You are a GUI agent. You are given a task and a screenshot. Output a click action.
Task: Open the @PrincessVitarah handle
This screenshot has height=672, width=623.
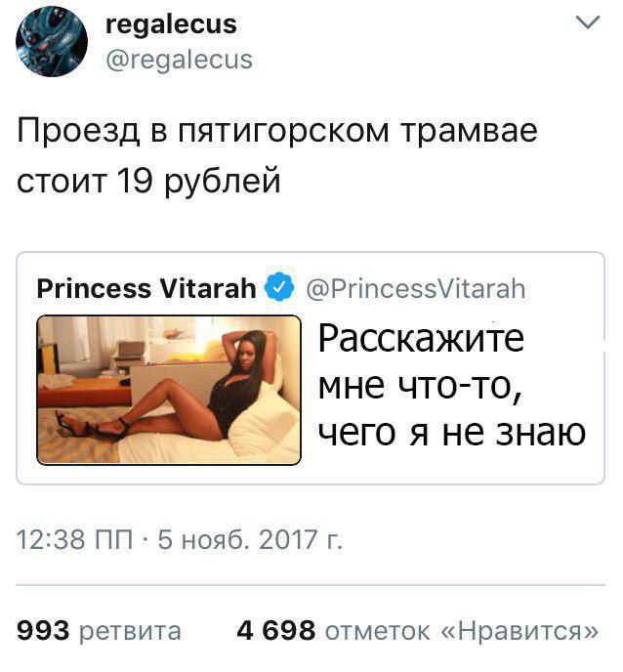point(416,289)
